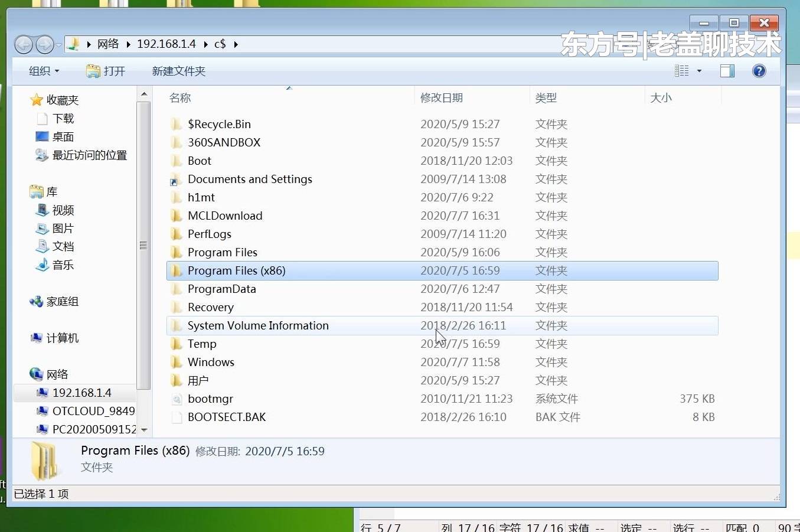Open the Windows folder
This screenshot has height=532, width=800.
coord(211,362)
